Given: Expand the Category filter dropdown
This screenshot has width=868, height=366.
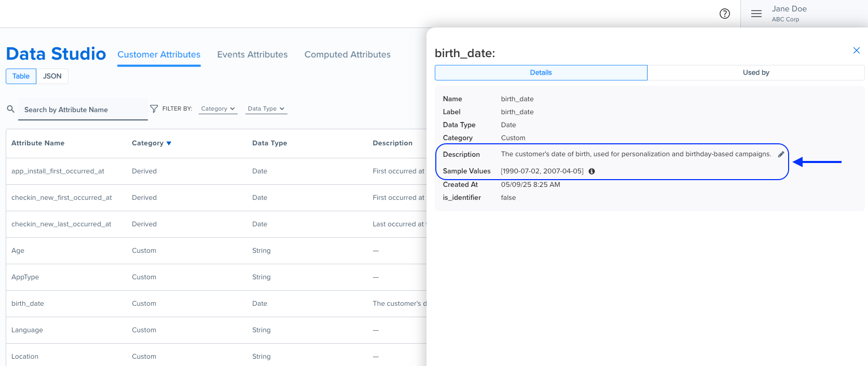Looking at the screenshot, I should tap(218, 109).
